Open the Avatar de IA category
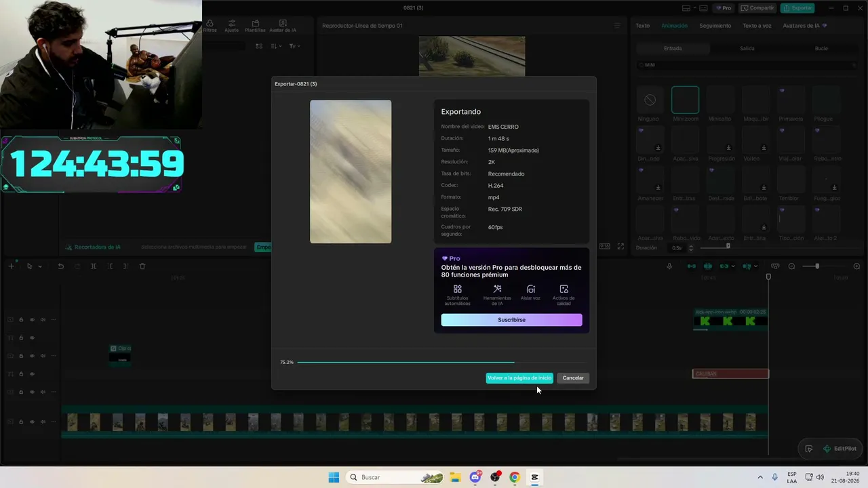This screenshot has height=488, width=868. coord(283,26)
